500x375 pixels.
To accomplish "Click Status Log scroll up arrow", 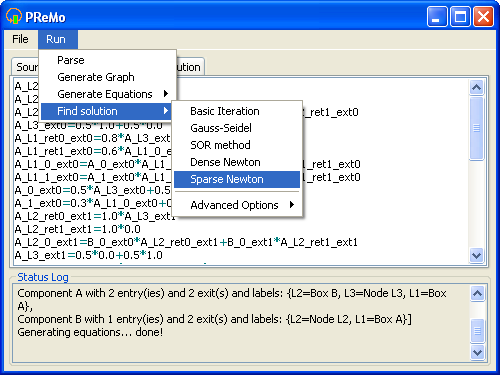I will pyautogui.click(x=477, y=293).
